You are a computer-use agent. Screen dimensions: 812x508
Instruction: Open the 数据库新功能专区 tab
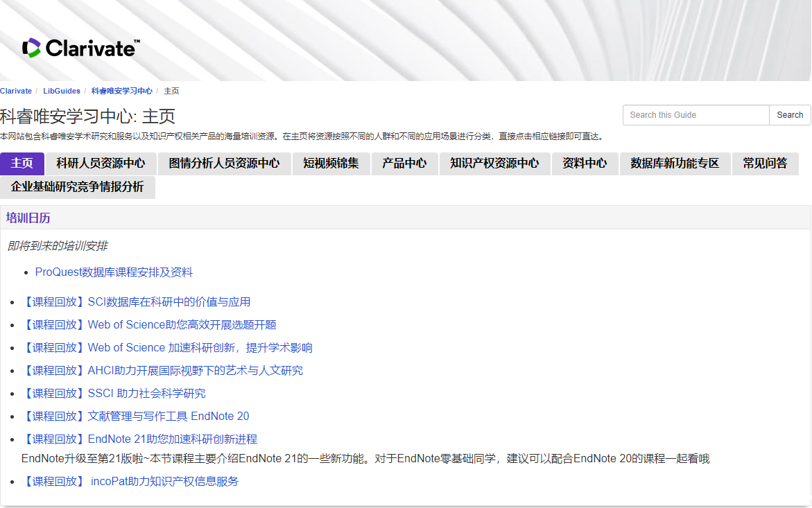[675, 164]
